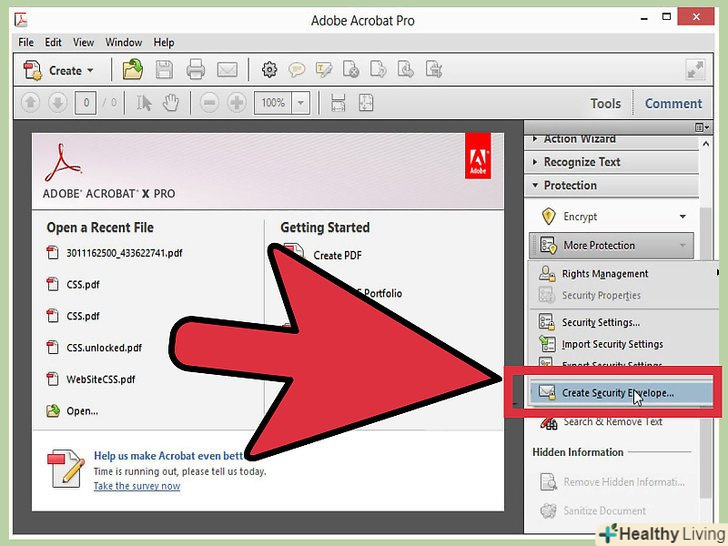The image size is (728, 546).
Task: Expand the Recognize Text panel
Action: pyautogui.click(x=611, y=162)
